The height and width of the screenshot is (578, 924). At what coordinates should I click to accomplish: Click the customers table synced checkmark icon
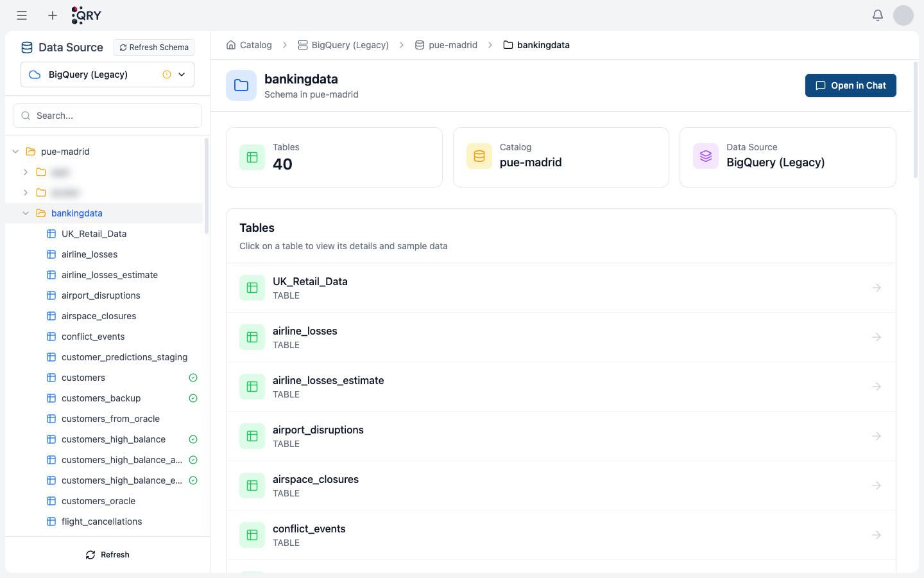[193, 378]
